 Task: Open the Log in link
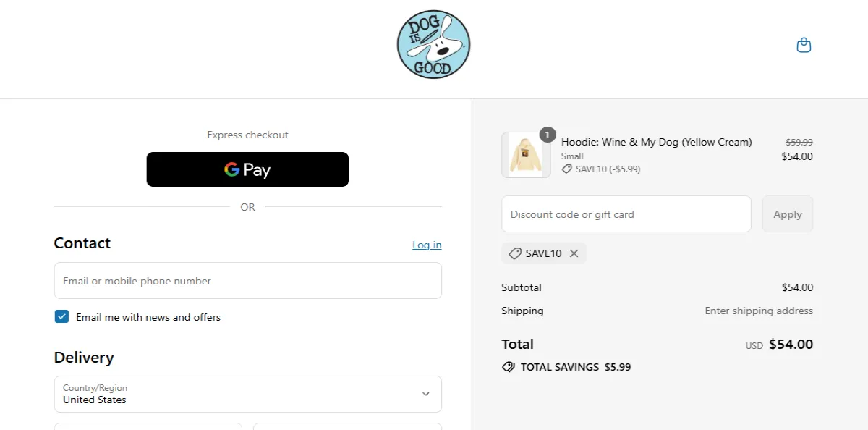tap(426, 245)
